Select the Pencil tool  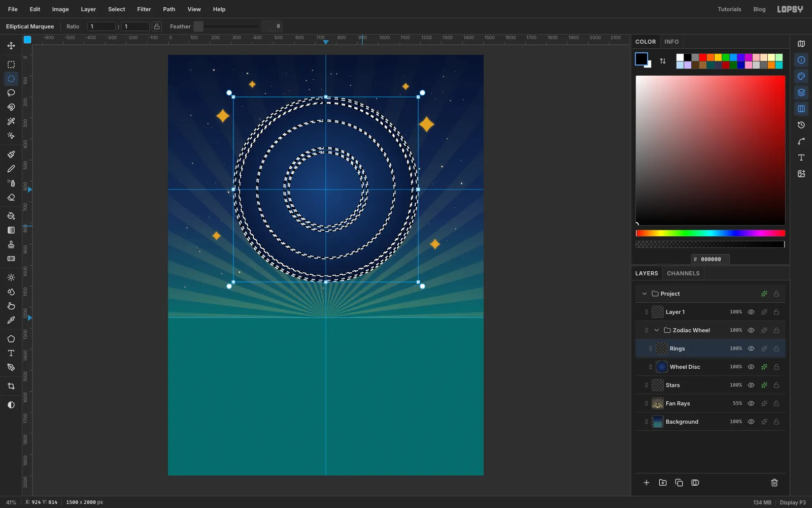11,169
